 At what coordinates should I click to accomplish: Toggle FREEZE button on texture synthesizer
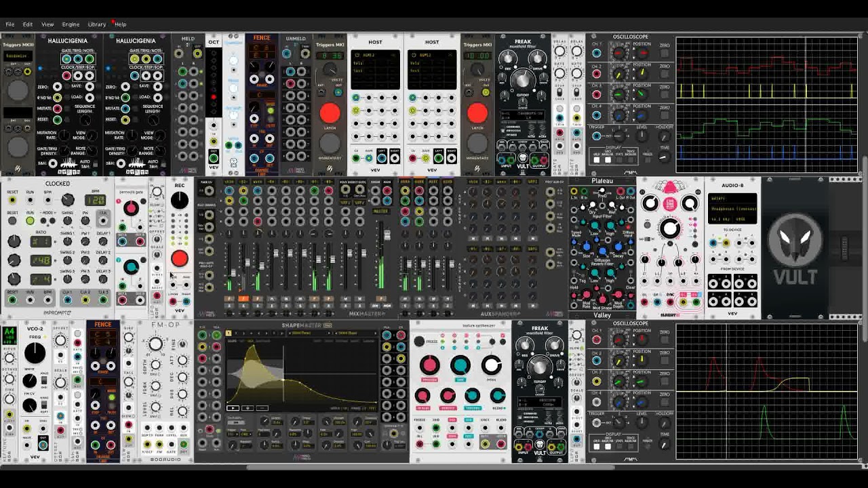point(420,342)
